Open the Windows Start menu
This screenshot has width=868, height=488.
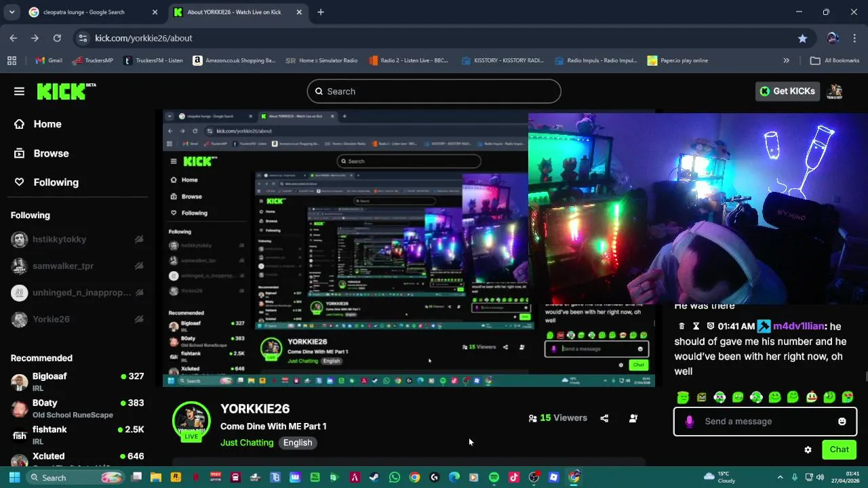click(x=14, y=477)
